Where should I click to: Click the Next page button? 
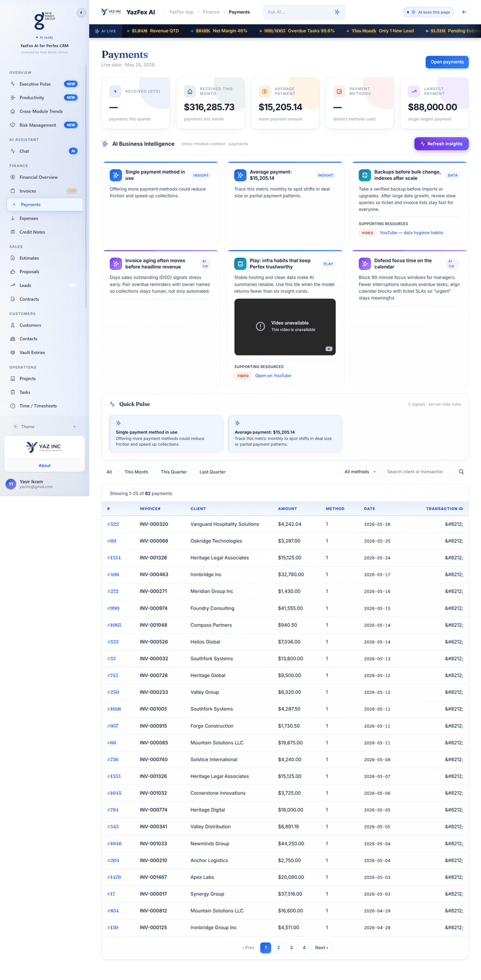click(321, 947)
